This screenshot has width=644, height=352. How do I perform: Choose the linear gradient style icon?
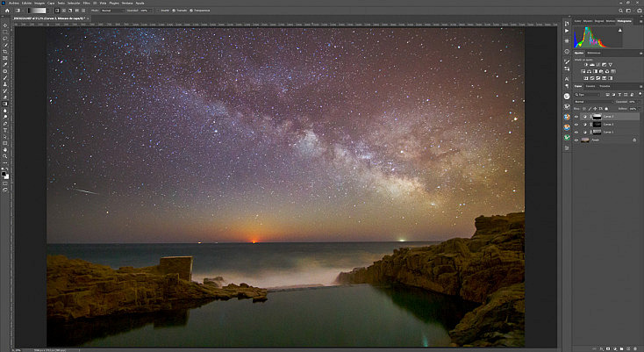(x=57, y=11)
